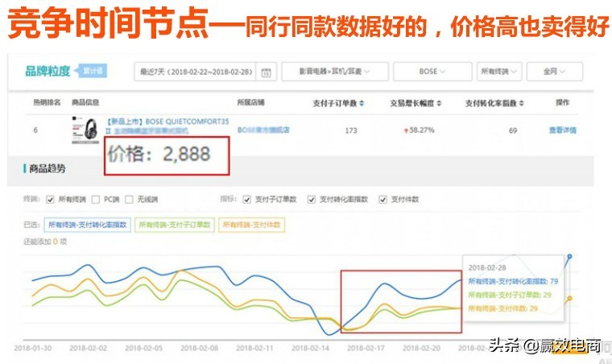The width and height of the screenshot is (612, 364).
Task: Expand the 所有终端 dropdown in the filter bar
Action: point(498,72)
